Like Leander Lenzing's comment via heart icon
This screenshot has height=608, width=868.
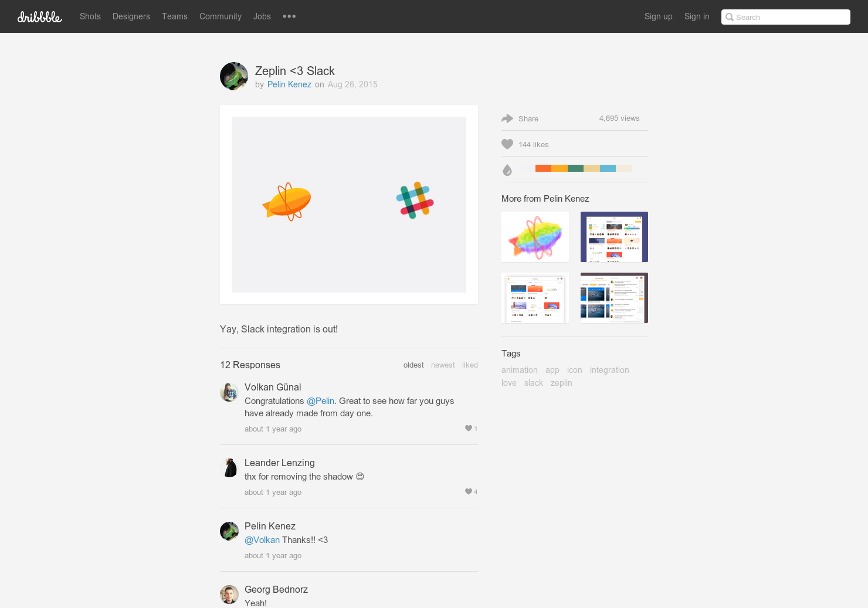point(467,491)
